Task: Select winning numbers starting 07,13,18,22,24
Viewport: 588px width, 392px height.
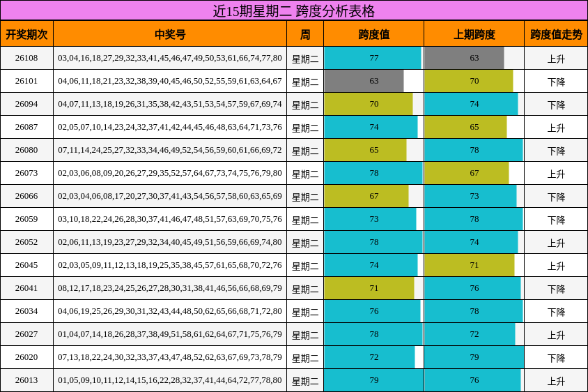Action: point(170,357)
